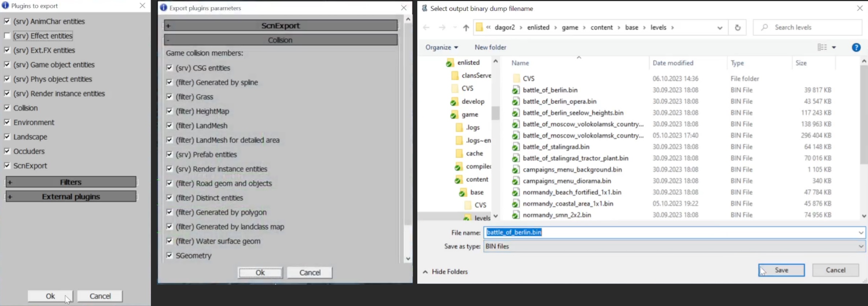The height and width of the screenshot is (306, 868).
Task: Disable the (filter) Grass collision checkbox
Action: coord(169,97)
